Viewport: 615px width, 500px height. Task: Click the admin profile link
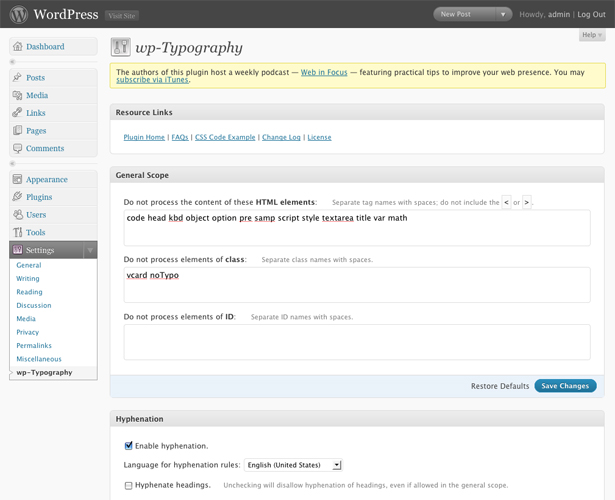pos(559,15)
